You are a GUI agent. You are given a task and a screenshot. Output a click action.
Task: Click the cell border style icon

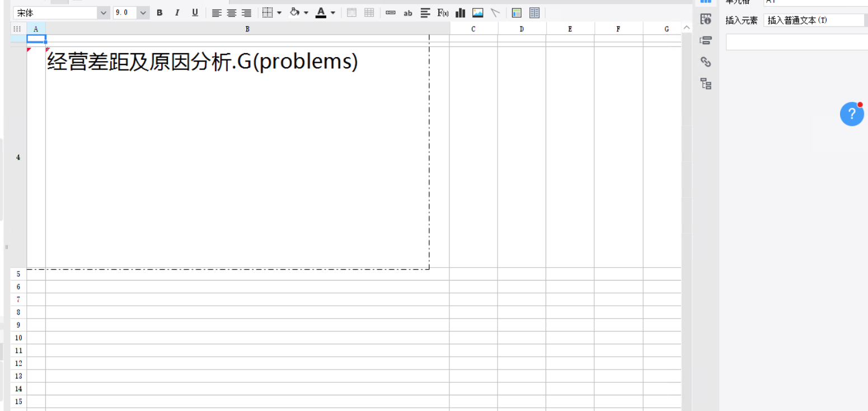point(268,12)
